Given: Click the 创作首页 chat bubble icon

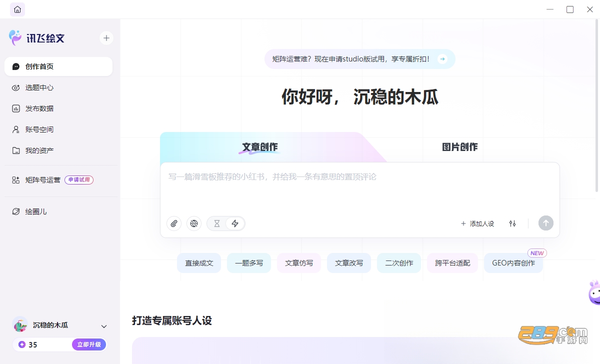Looking at the screenshot, I should pos(16,66).
